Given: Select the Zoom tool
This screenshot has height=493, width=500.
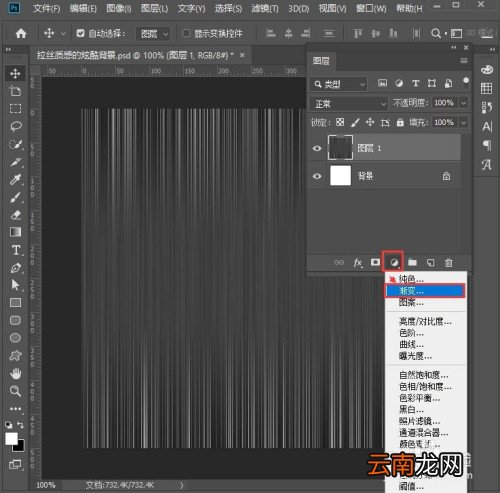Looking at the screenshot, I should pyautogui.click(x=15, y=391).
